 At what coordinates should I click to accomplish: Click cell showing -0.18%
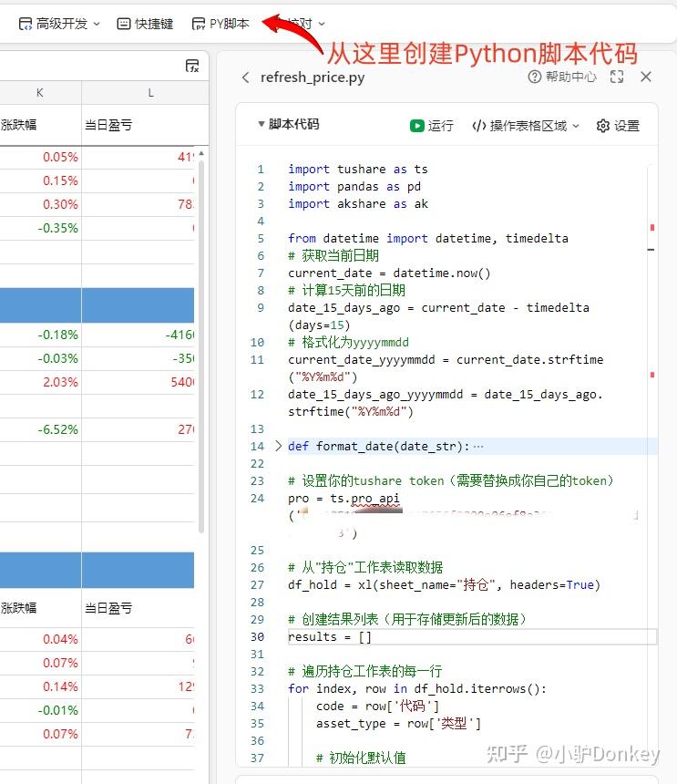coord(40,335)
